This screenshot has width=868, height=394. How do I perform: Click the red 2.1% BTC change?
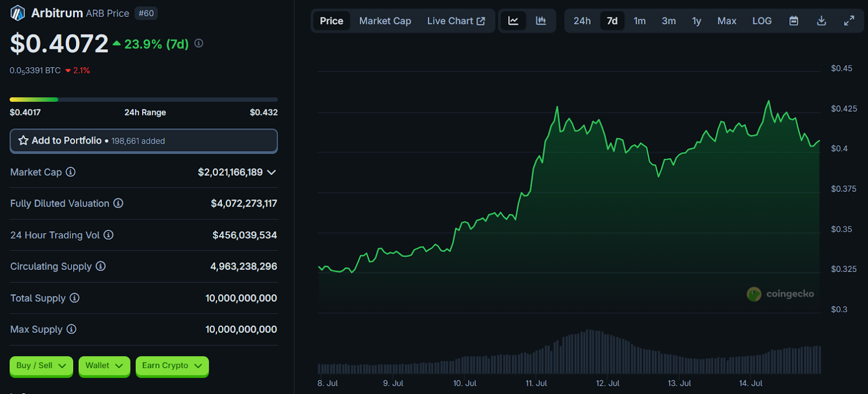tap(81, 70)
